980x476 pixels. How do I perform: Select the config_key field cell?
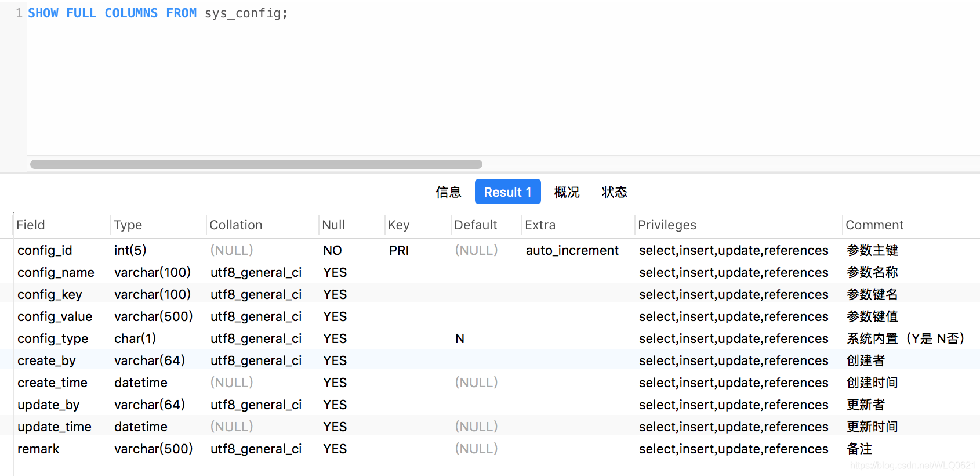click(50, 294)
